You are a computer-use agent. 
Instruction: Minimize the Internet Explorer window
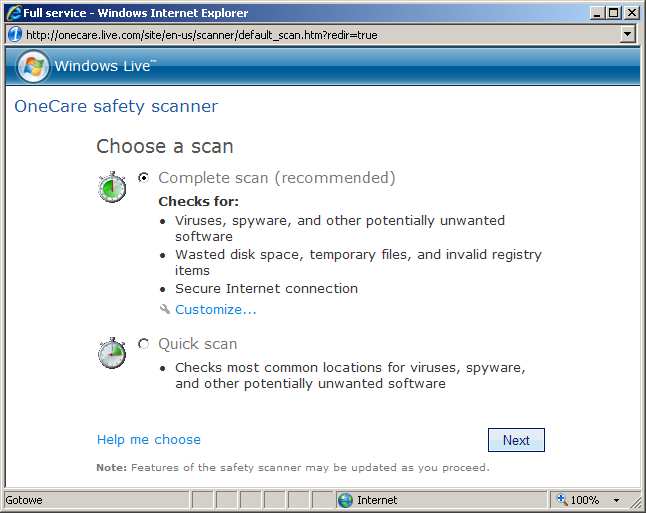pos(597,13)
